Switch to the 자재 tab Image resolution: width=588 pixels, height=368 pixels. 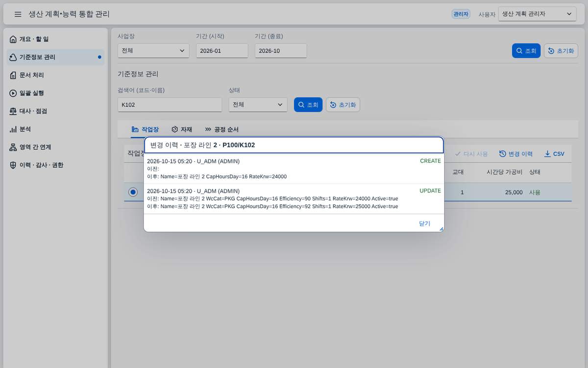click(182, 130)
